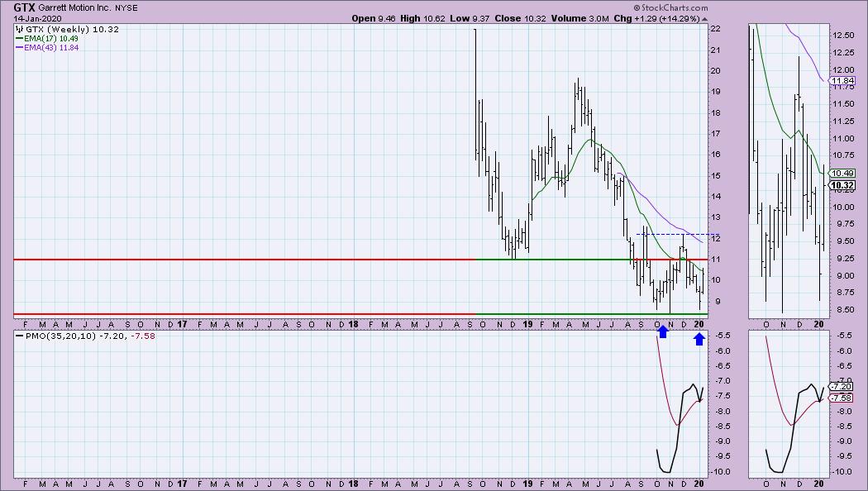Select the 14-Jan-2020 chart date

tap(38, 18)
